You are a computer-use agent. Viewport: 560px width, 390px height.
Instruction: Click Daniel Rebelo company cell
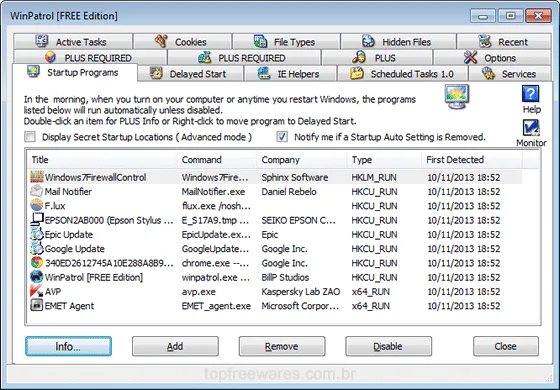tap(289, 192)
